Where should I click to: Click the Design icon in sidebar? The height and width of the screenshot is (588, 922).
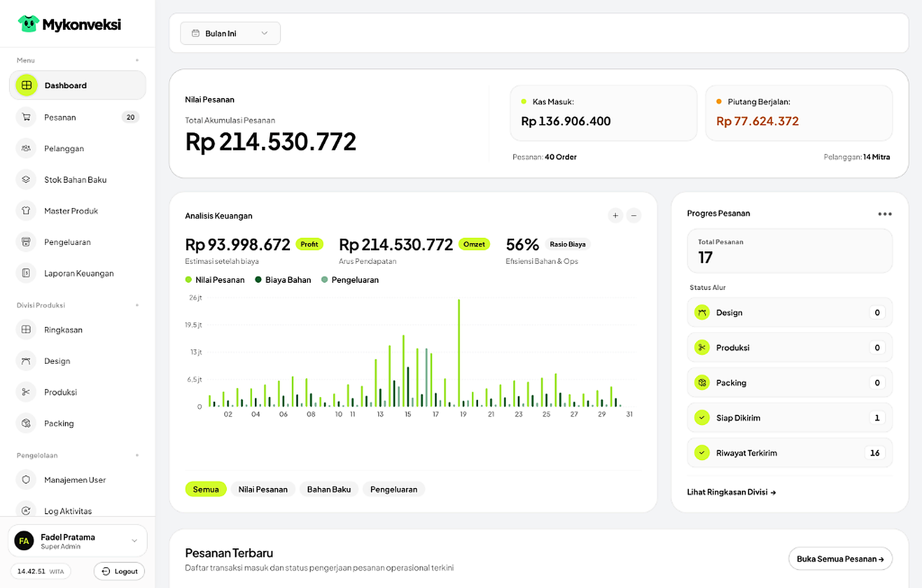point(26,361)
